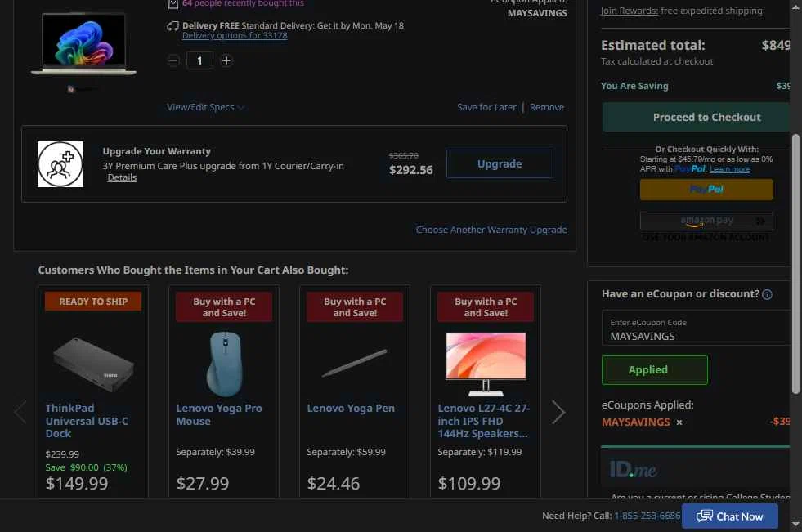Click Join Rewards link
Screen dimensions: 802x532
tap(630, 11)
